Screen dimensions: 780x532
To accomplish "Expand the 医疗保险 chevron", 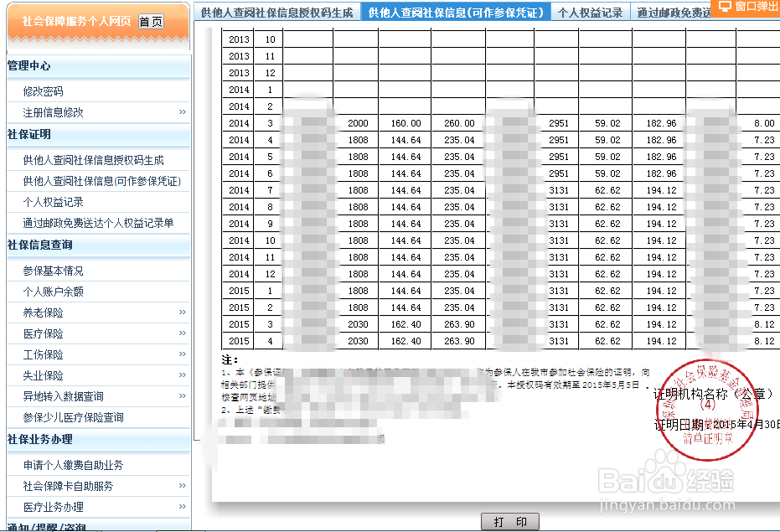I will [182, 333].
